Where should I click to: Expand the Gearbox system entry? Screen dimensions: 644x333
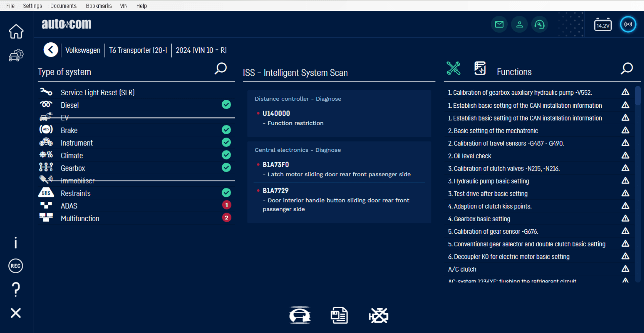point(73,168)
